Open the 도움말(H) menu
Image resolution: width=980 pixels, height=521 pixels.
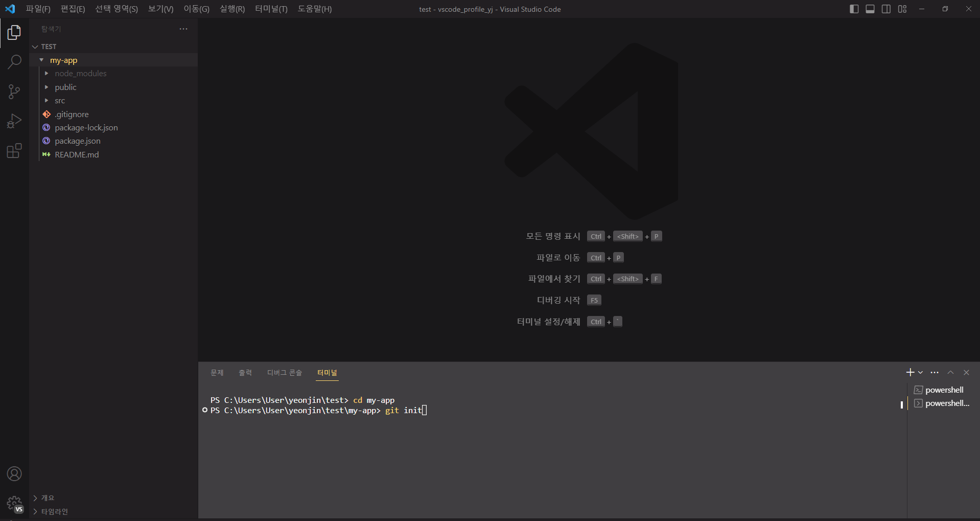pos(315,9)
